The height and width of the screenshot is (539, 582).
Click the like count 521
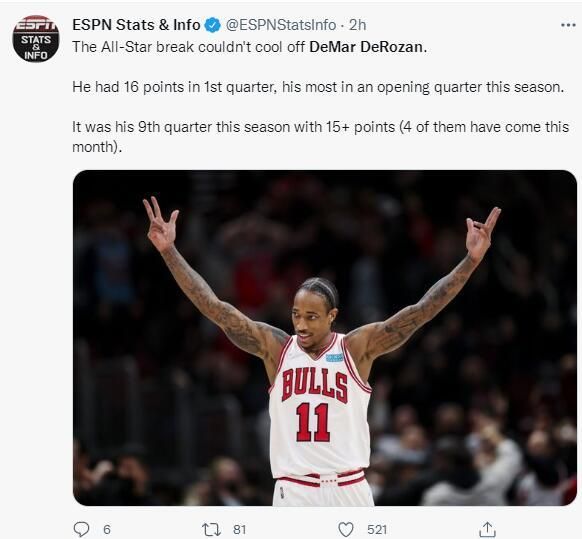pyautogui.click(x=377, y=529)
